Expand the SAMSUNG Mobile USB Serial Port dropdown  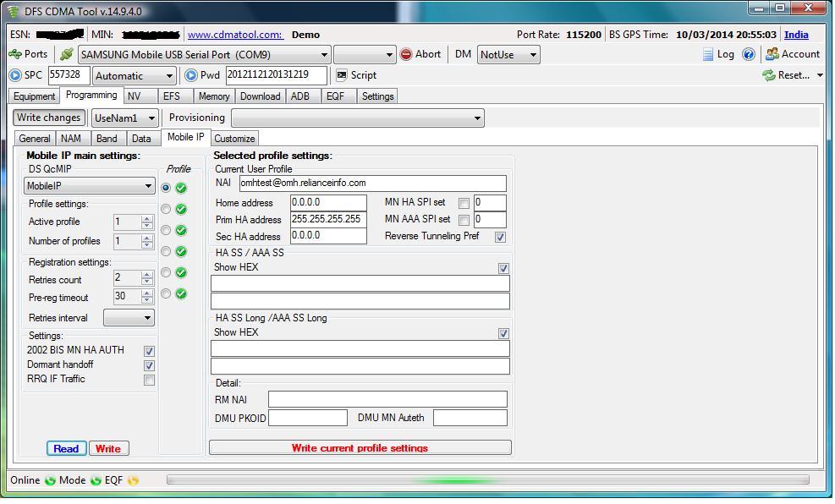(324, 55)
